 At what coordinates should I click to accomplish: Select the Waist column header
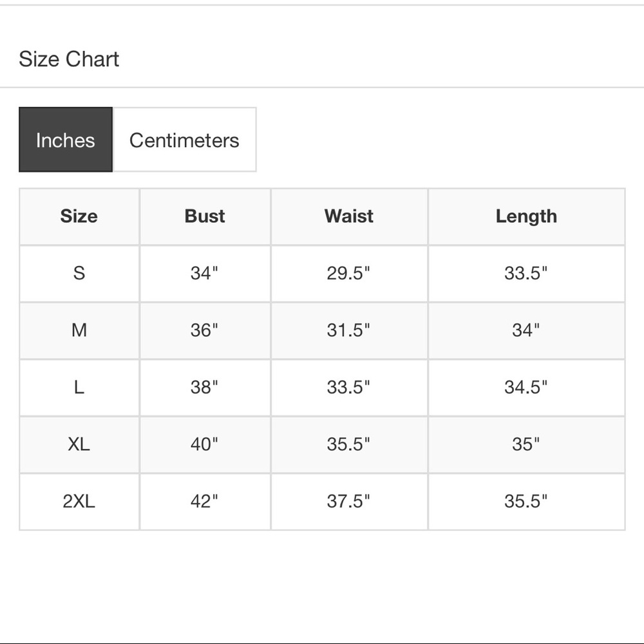click(349, 216)
